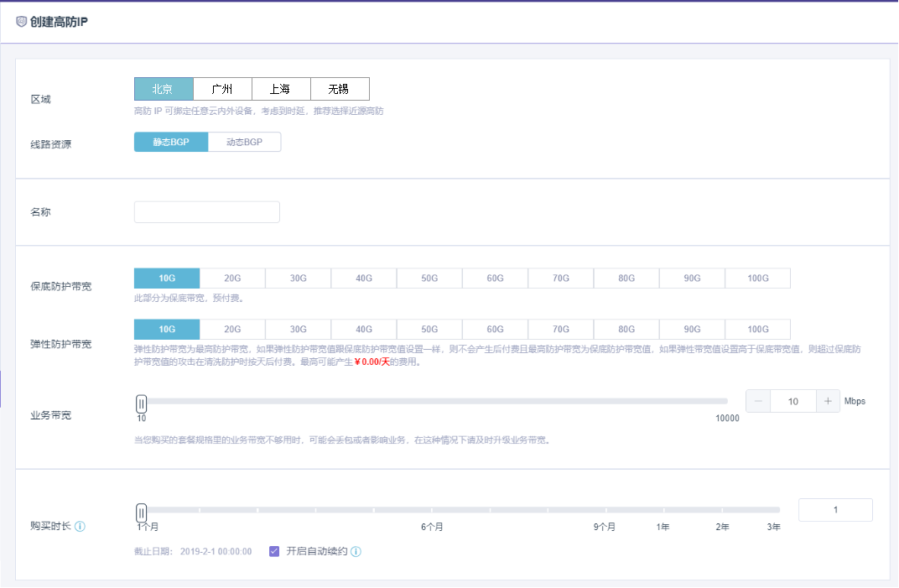Set 保底防护带宽 to 50G
The width and height of the screenshot is (899, 588).
pyautogui.click(x=429, y=278)
